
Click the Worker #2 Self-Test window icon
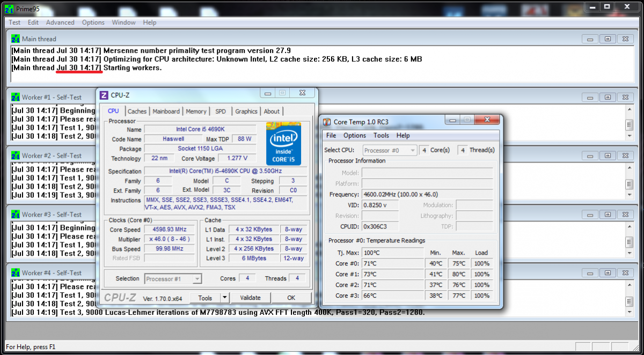tap(16, 156)
